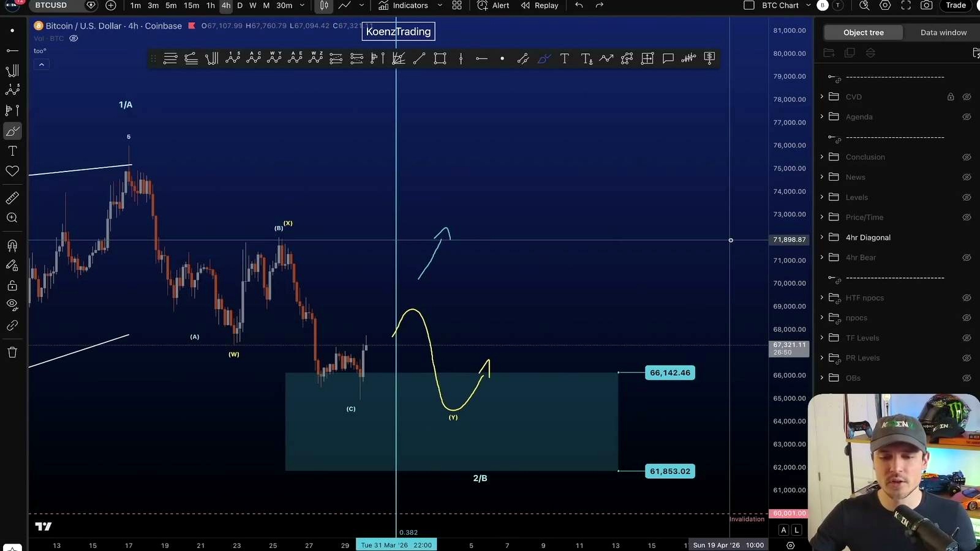The image size is (980, 551).
Task: Toggle stay in drawing mode pencil-lock
Action: click(12, 266)
